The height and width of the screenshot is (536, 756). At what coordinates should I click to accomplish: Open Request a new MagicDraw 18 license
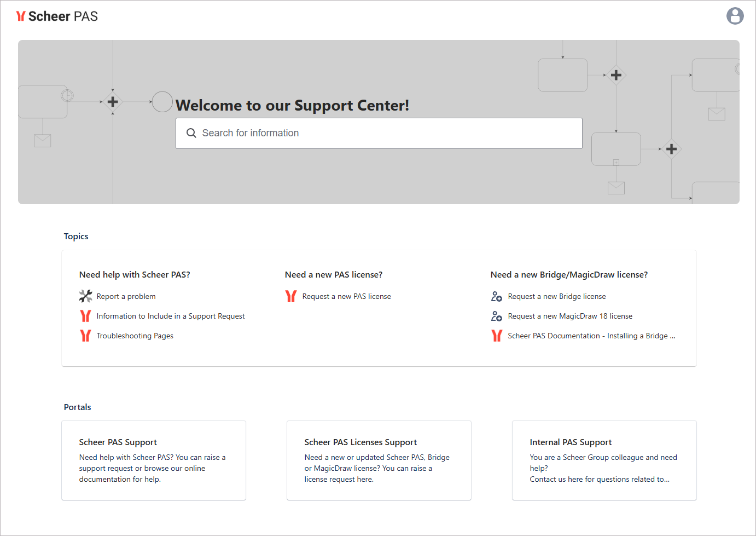[x=570, y=316]
